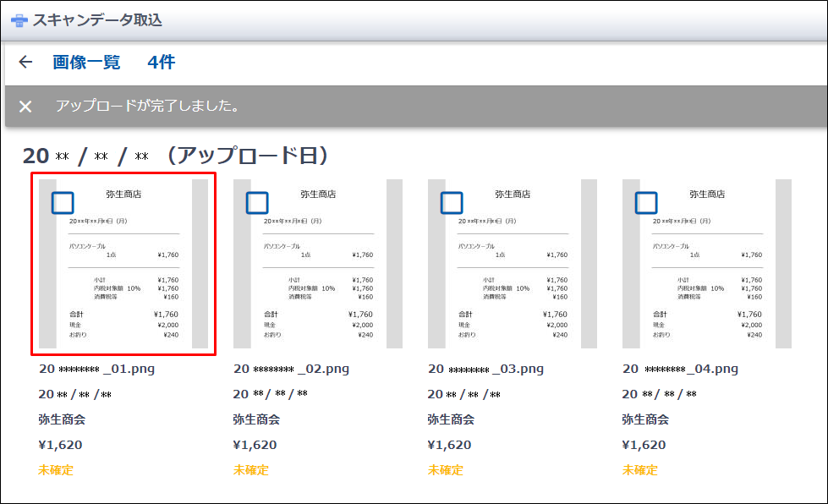This screenshot has height=504, width=828.
Task: Dismiss the アップロードが完了しました notification with X
Action: 25,107
